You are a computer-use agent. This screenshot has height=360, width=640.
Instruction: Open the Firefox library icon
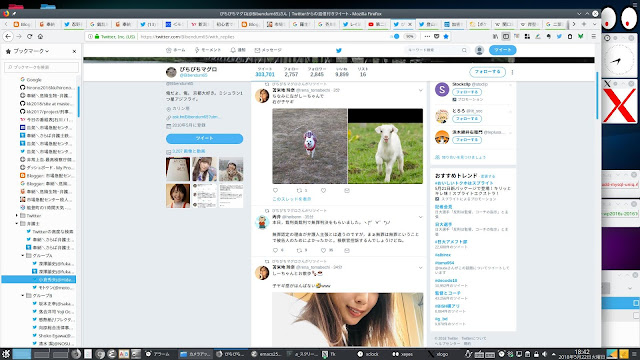click(x=496, y=36)
